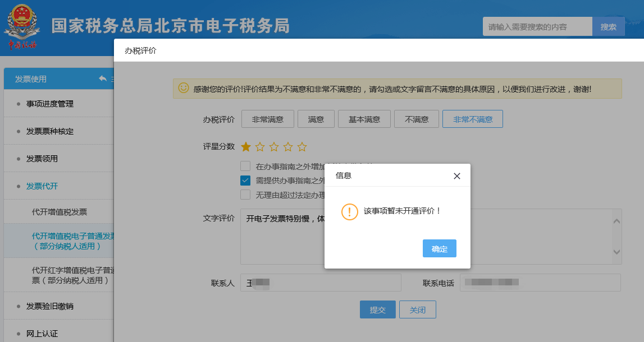The height and width of the screenshot is (342, 644).
Task: Uncheck the 需提供办事指南之外 checkbox
Action: pos(245,181)
